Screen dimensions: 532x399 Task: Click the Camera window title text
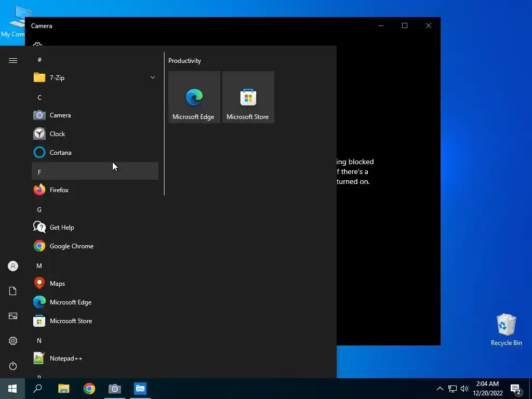tap(42, 26)
